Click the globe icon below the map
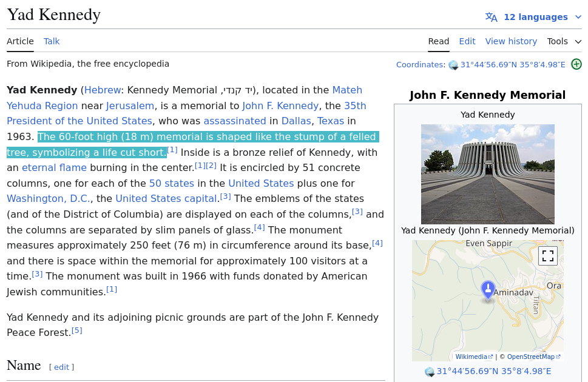 tap(430, 372)
